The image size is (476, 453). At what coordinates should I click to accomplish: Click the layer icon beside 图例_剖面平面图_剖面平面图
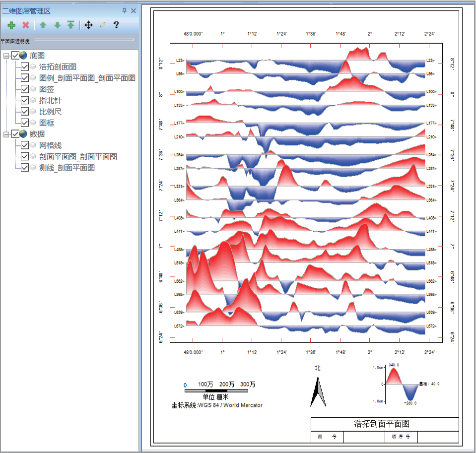(33, 78)
